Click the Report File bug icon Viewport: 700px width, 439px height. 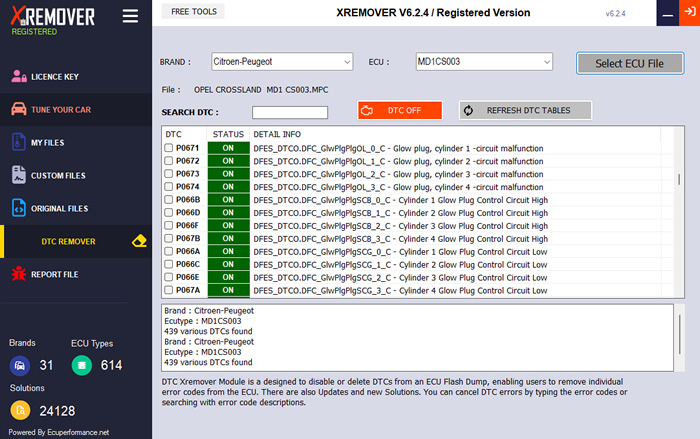[x=19, y=274]
